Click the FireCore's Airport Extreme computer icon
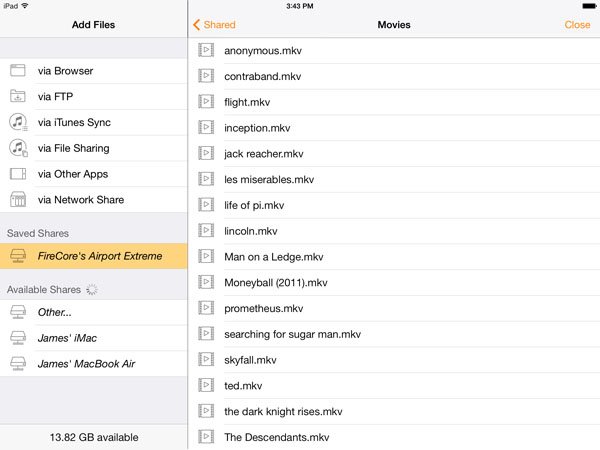The width and height of the screenshot is (600, 450). (x=18, y=256)
